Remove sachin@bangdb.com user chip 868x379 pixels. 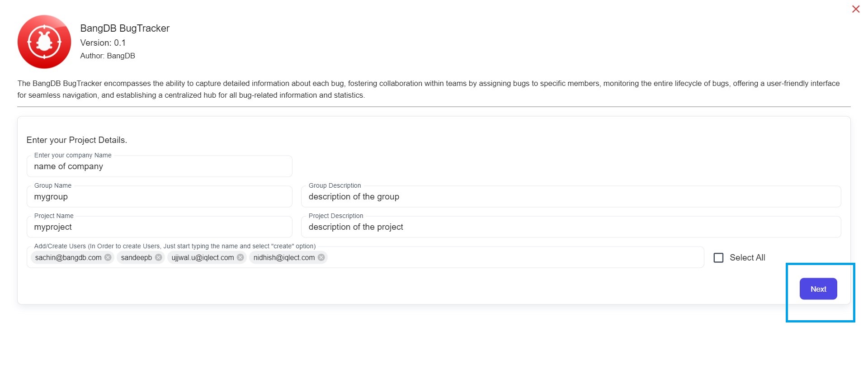pos(108,257)
